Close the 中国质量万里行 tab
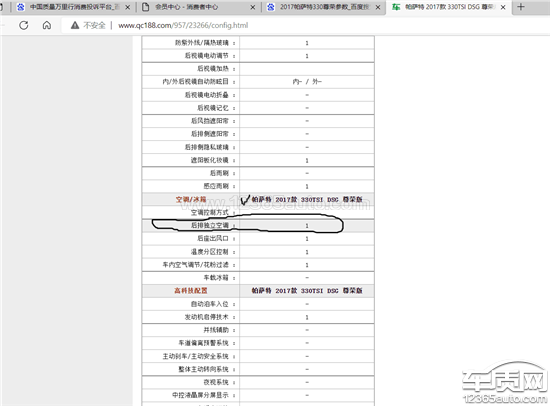Viewport: 550px width, 406px height. (x=128, y=7)
